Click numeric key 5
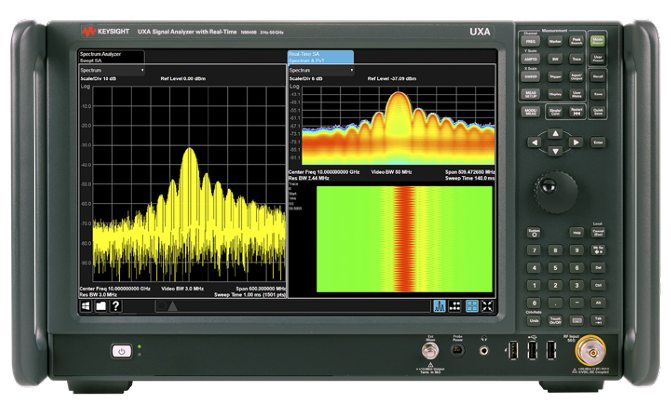 coord(555,268)
